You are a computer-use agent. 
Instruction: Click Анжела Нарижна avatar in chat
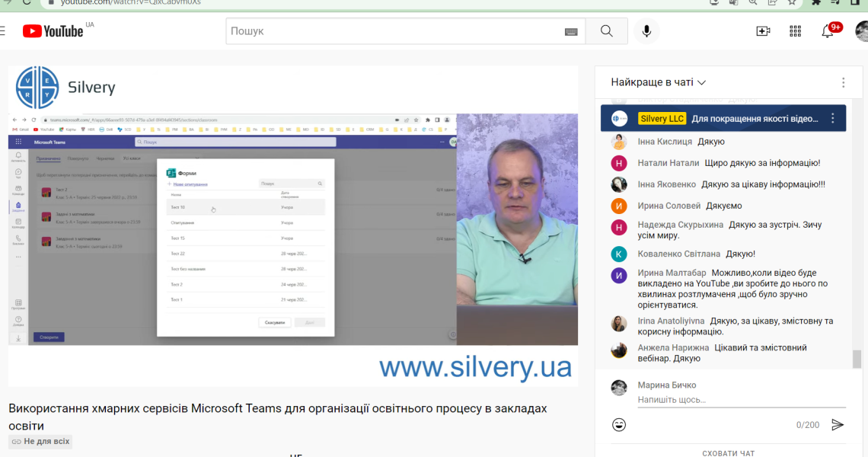[619, 350]
